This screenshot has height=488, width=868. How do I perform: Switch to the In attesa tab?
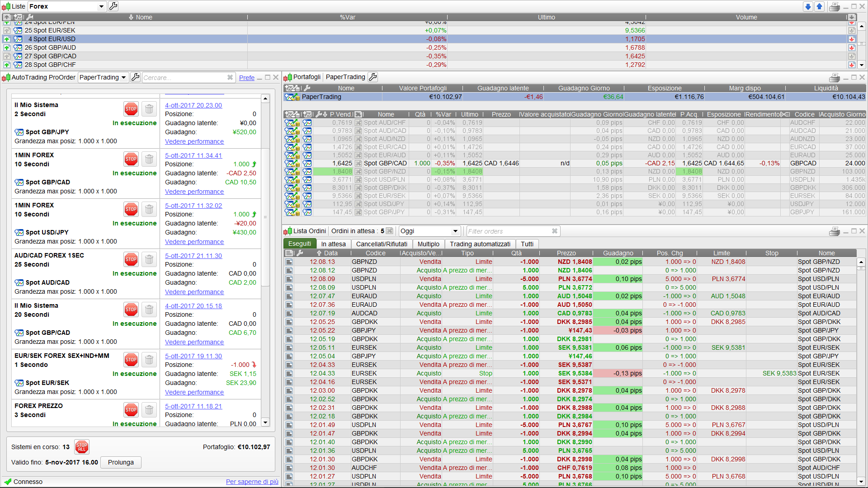point(333,244)
